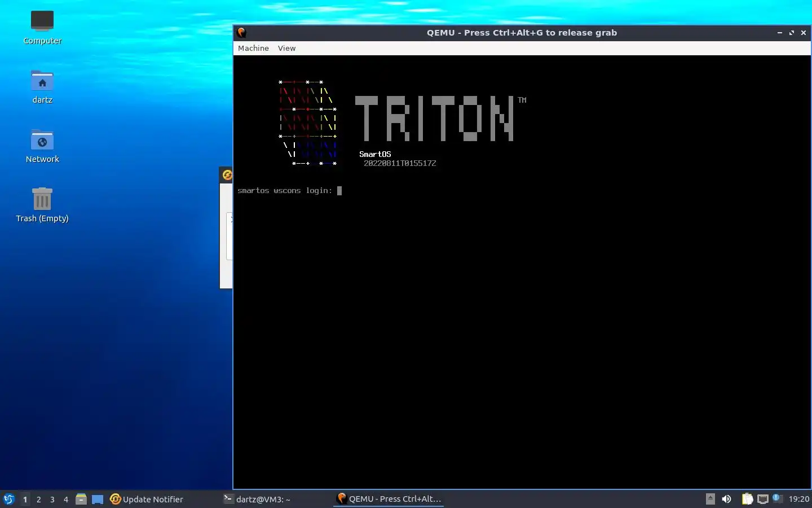Click the update notification tray icon
This screenshot has width=812, height=508.
[x=777, y=498]
